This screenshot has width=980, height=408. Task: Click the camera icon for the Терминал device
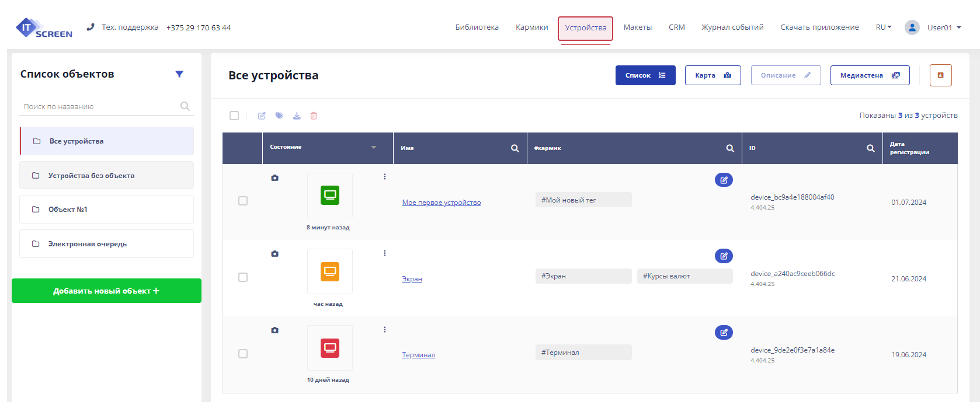[x=274, y=330]
